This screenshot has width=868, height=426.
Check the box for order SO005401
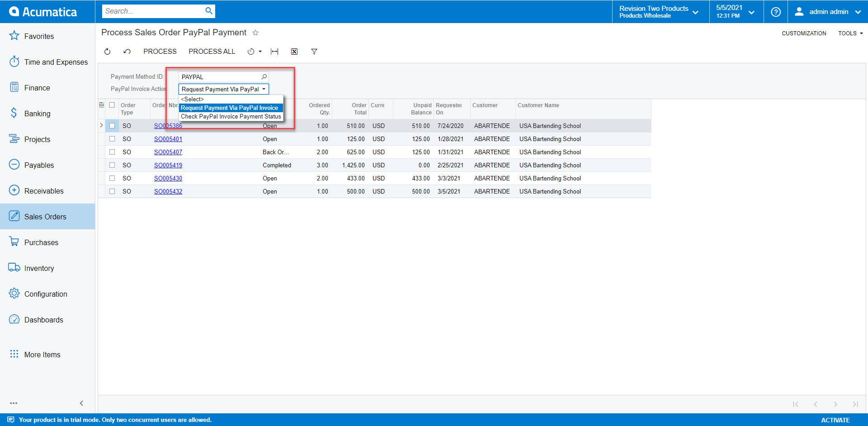[112, 139]
